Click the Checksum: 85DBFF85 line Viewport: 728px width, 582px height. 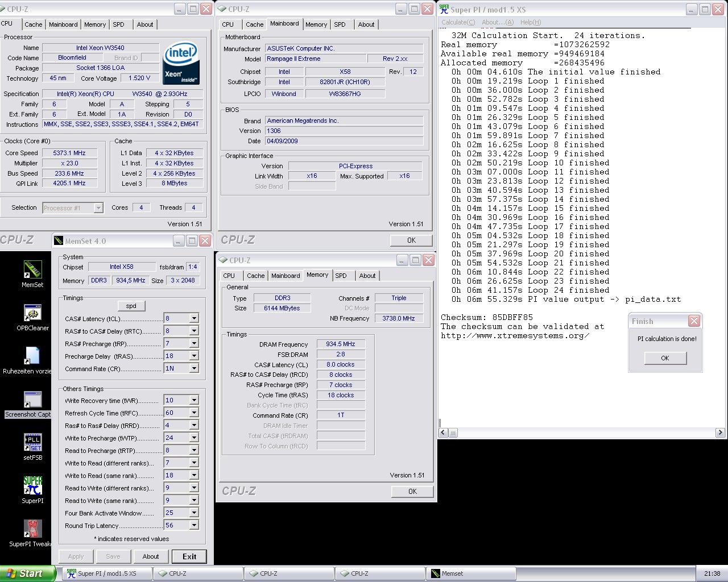coord(487,317)
